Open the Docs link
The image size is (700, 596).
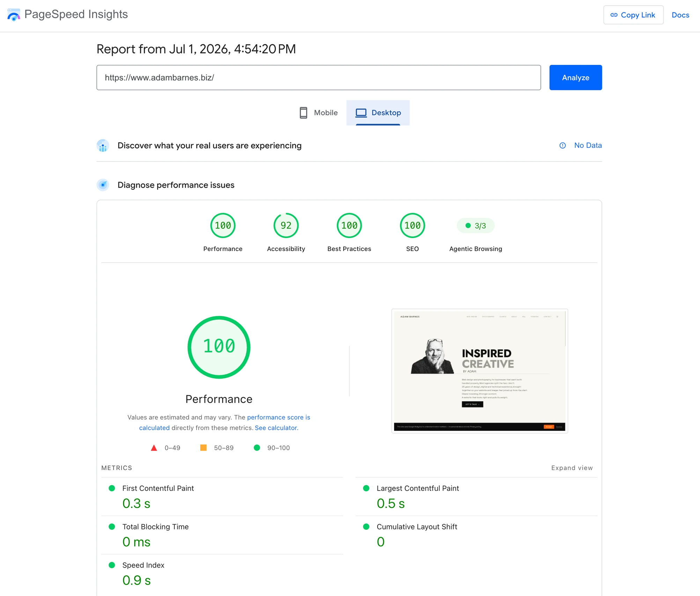[680, 15]
